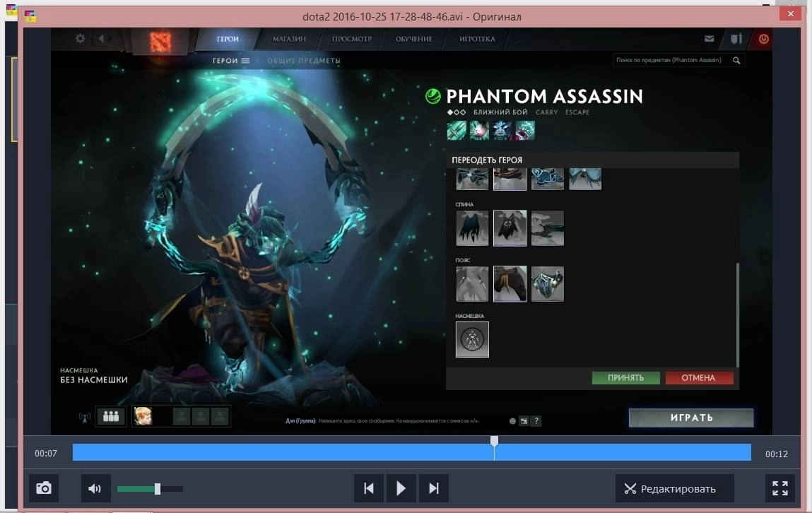This screenshot has height=513, width=812.
Task: Skip to the next video
Action: click(434, 488)
